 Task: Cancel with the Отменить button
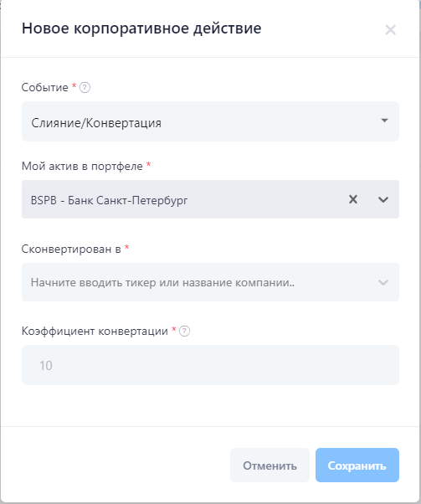pyautogui.click(x=270, y=465)
